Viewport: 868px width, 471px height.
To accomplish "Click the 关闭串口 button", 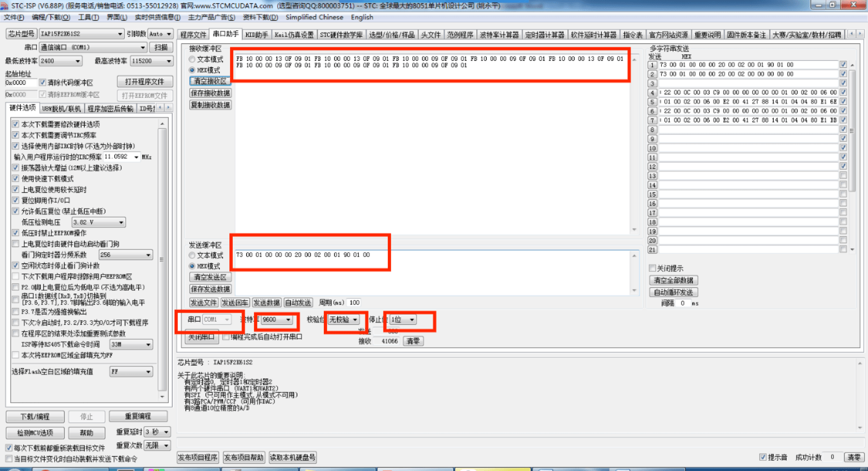I will point(201,337).
